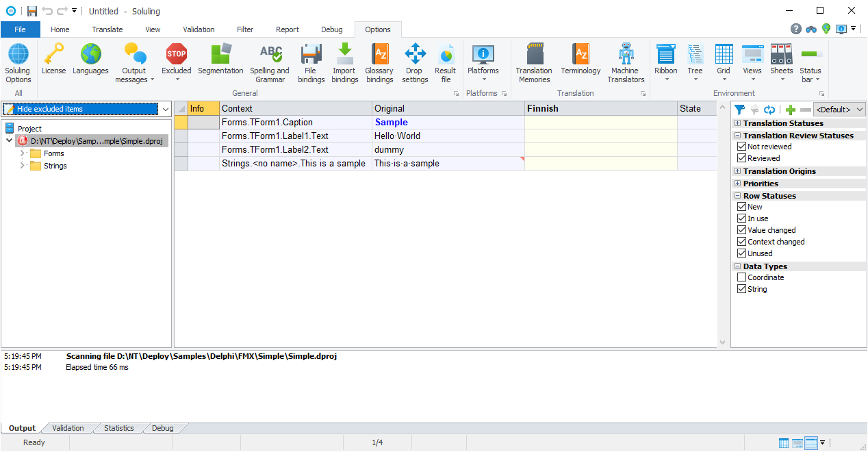
Task: Uncheck the Value changed checkbox
Action: (741, 230)
